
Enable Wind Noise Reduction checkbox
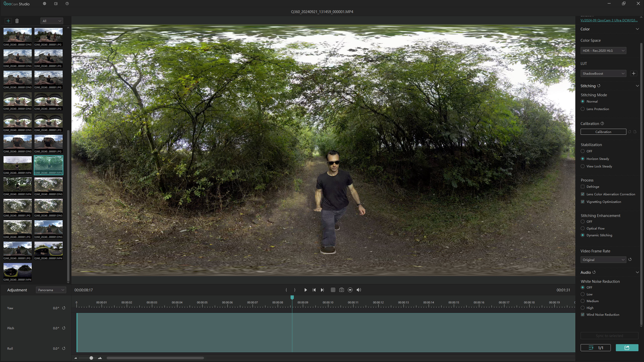[583, 314]
